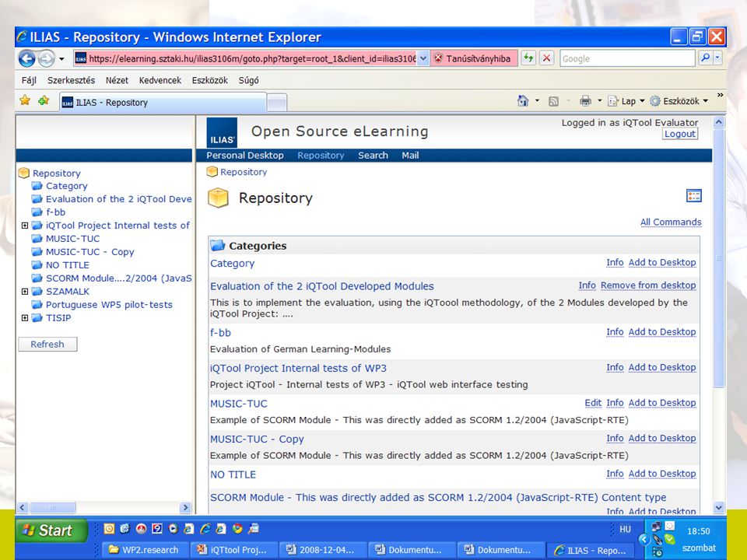Open the Search tab in ILIAS
Image resolution: width=747 pixels, height=560 pixels.
[x=373, y=156]
